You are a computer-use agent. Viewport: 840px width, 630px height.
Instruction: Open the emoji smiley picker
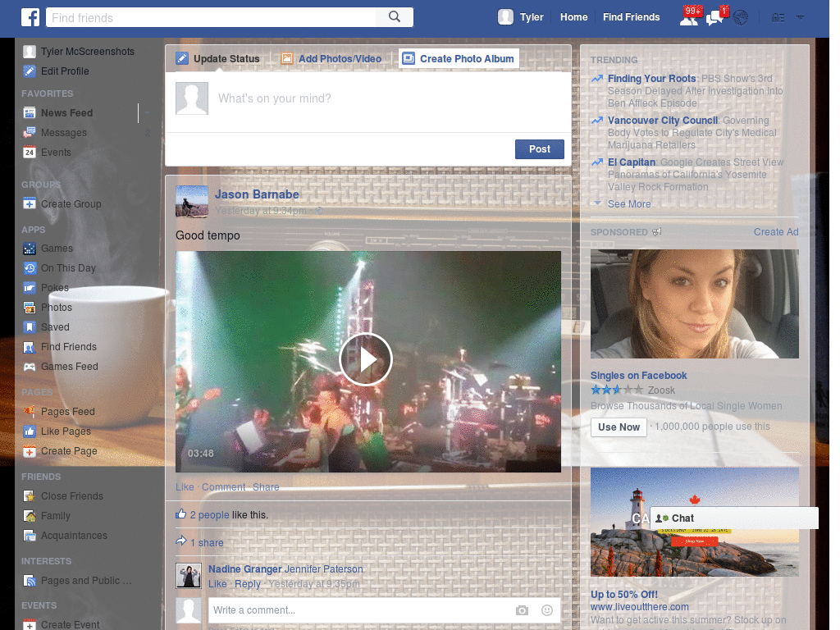click(x=547, y=610)
